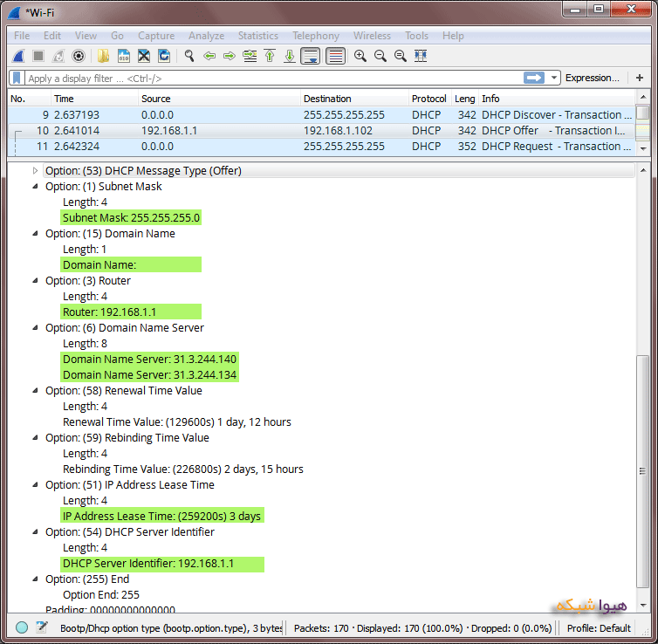This screenshot has width=658, height=644.
Task: Select packet 11 DHCP Request row
Action: [321, 147]
